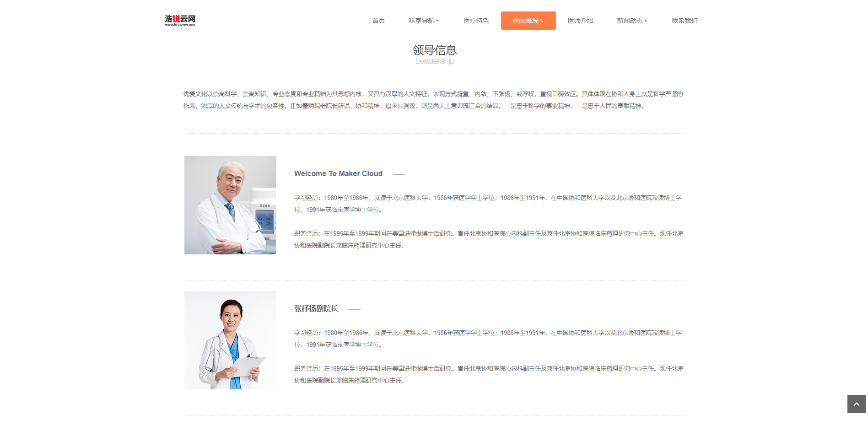Open the 科室导航 dropdown menu
The width and height of the screenshot is (868, 426).
click(423, 21)
